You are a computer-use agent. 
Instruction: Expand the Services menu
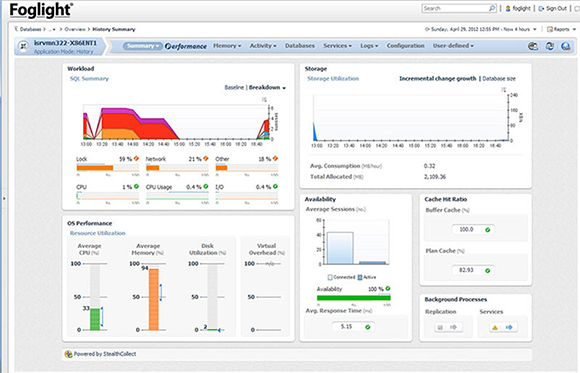pyautogui.click(x=337, y=46)
